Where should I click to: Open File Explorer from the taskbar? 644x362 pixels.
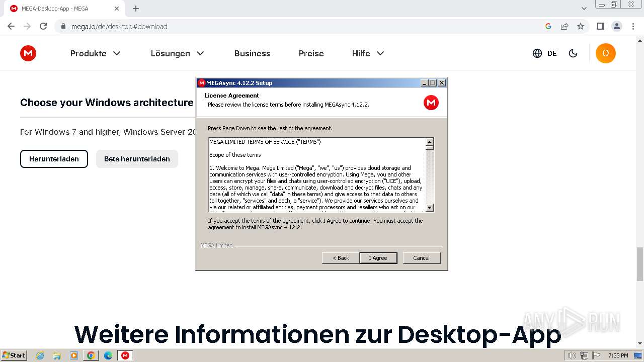(x=57, y=355)
